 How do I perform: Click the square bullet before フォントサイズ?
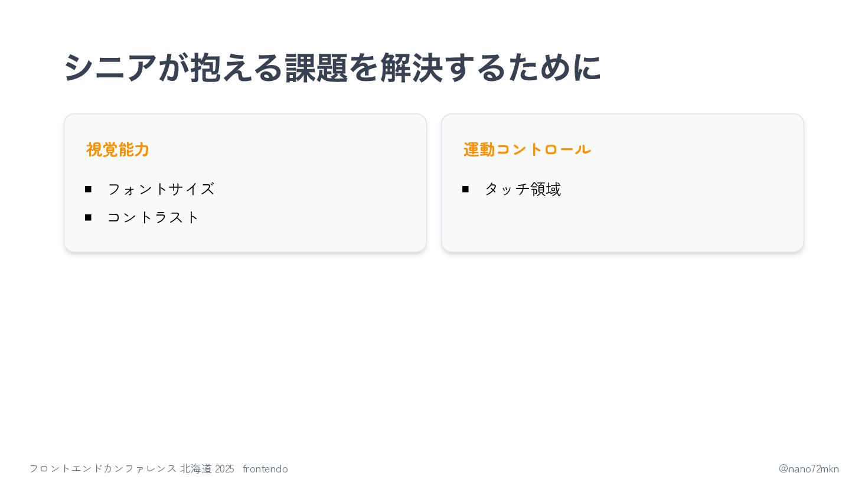[x=88, y=189]
